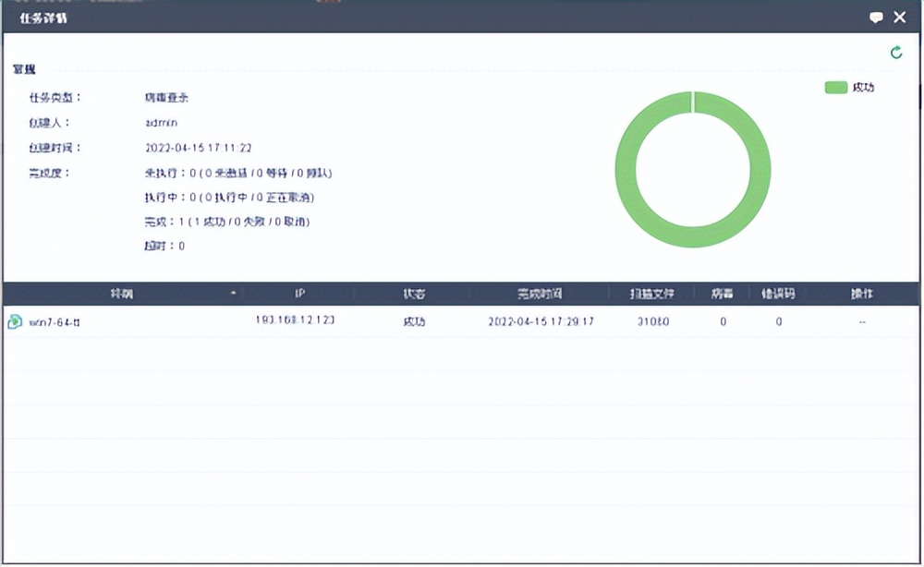Sort by the 状态 column header
The image size is (924, 567).
(414, 294)
